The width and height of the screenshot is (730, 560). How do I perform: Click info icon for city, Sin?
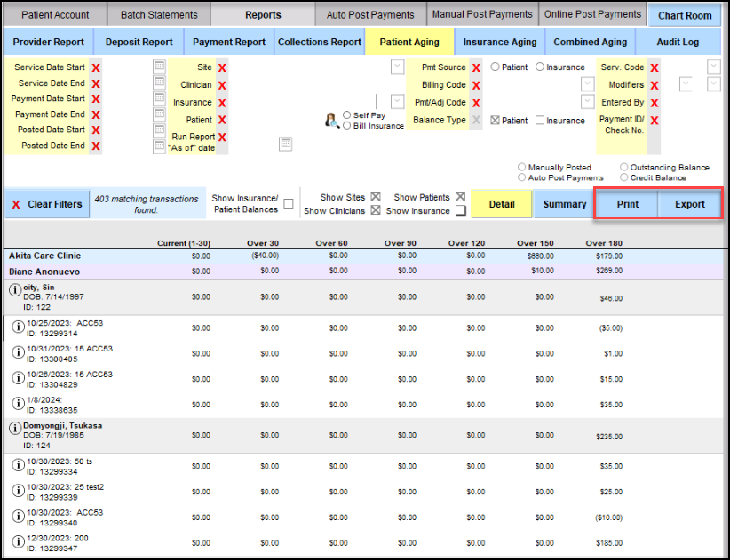(x=15, y=289)
